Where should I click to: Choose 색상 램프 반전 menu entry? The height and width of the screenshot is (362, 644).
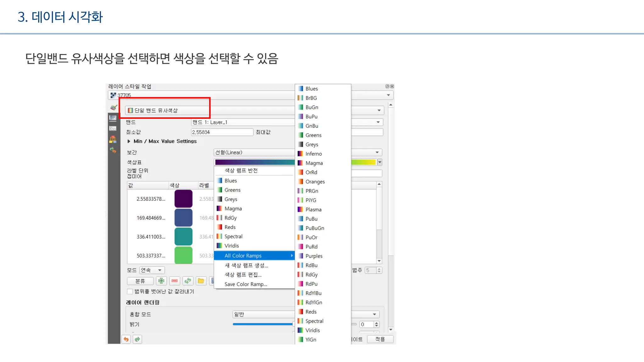pyautogui.click(x=254, y=170)
